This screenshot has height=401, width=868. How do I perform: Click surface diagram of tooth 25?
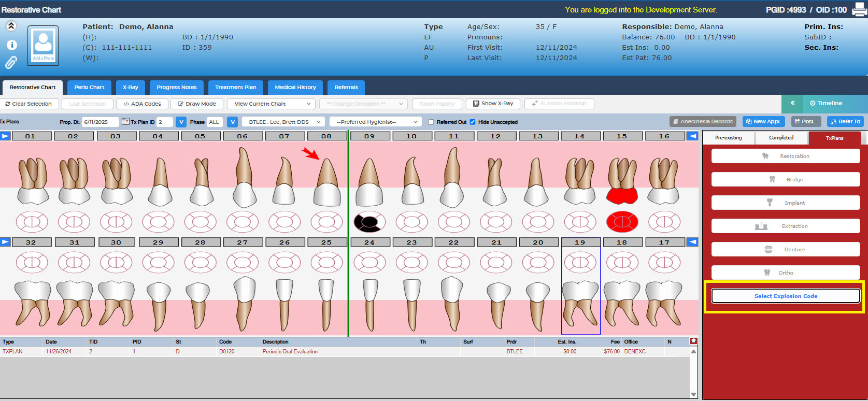click(326, 263)
